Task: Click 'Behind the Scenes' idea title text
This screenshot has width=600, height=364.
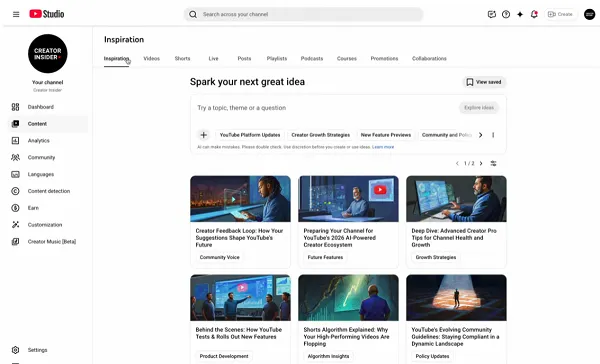Action: (x=239, y=333)
